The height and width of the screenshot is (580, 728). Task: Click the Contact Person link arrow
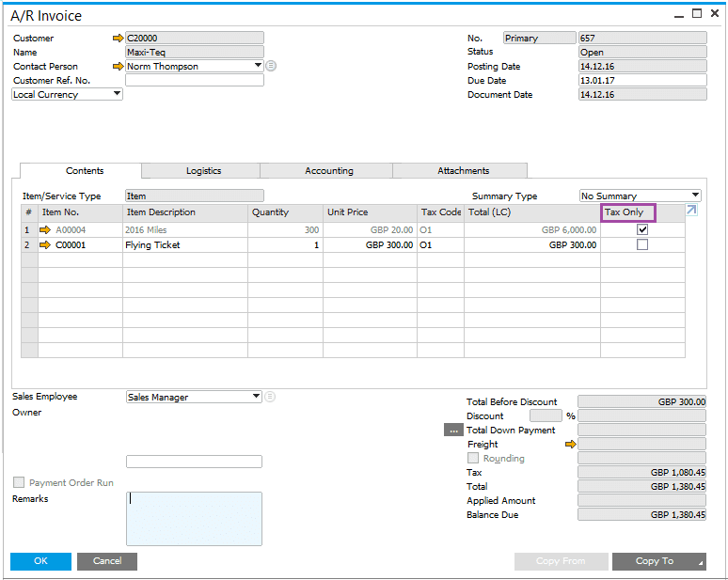pos(118,67)
